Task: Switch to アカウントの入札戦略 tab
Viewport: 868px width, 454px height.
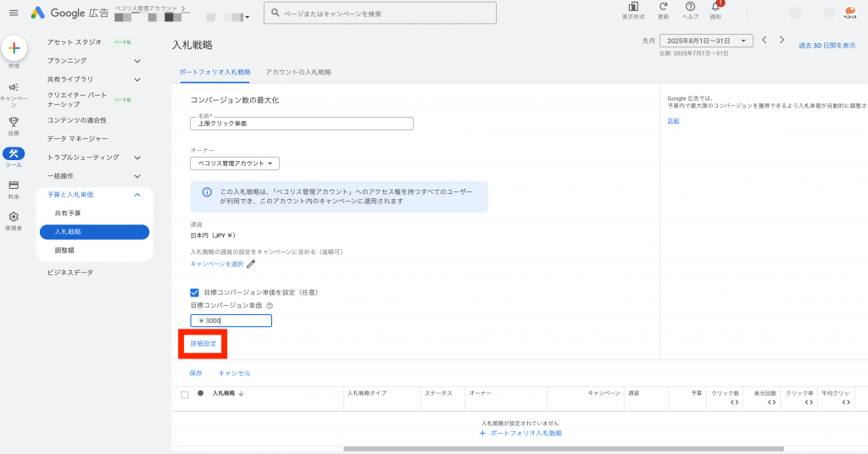Action: click(298, 73)
